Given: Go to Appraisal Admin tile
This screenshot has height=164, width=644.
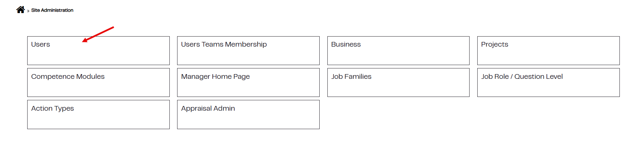Looking at the screenshot, I should [248, 114].
